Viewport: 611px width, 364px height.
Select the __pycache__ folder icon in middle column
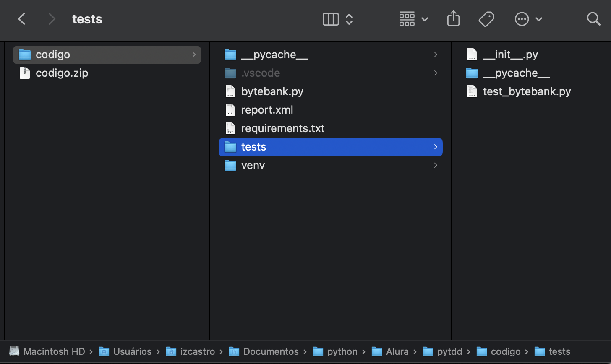click(230, 55)
